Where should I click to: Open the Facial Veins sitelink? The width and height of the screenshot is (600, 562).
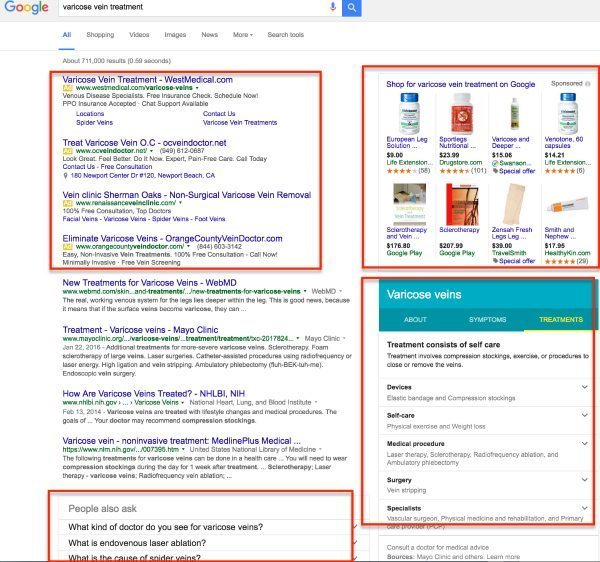coord(80,219)
